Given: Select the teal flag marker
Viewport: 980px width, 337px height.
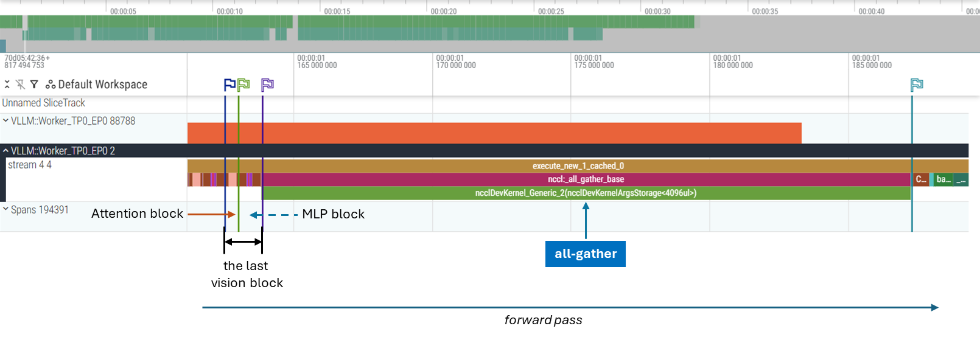Looking at the screenshot, I should 917,85.
